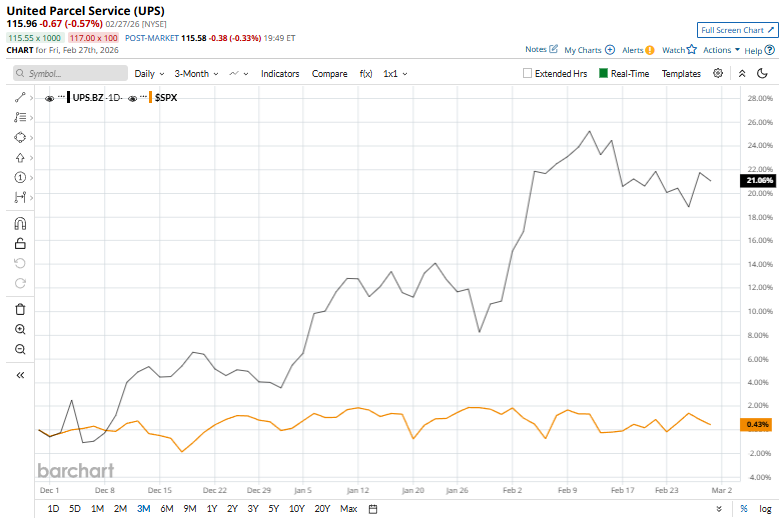Viewport: 782px width, 525px height.
Task: Enable the Extended Hrs checkbox
Action: click(x=528, y=73)
